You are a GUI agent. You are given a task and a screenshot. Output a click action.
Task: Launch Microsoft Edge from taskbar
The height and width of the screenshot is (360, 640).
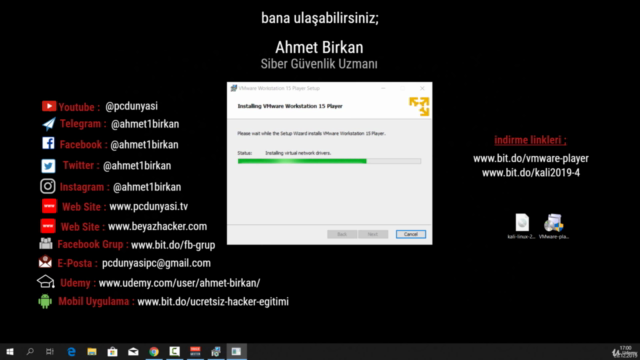point(71,351)
